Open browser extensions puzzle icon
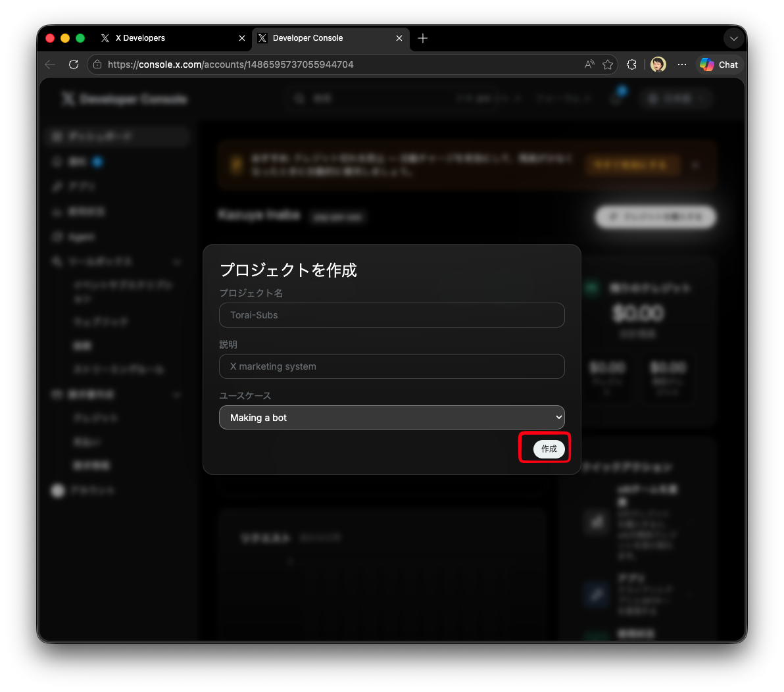 pyautogui.click(x=631, y=64)
